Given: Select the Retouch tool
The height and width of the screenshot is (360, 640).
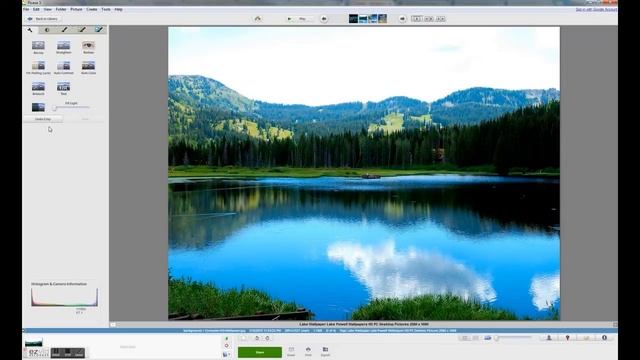Looking at the screenshot, I should [38, 89].
